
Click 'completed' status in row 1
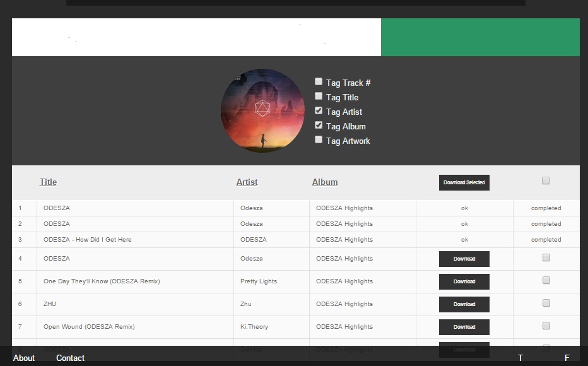coord(546,208)
